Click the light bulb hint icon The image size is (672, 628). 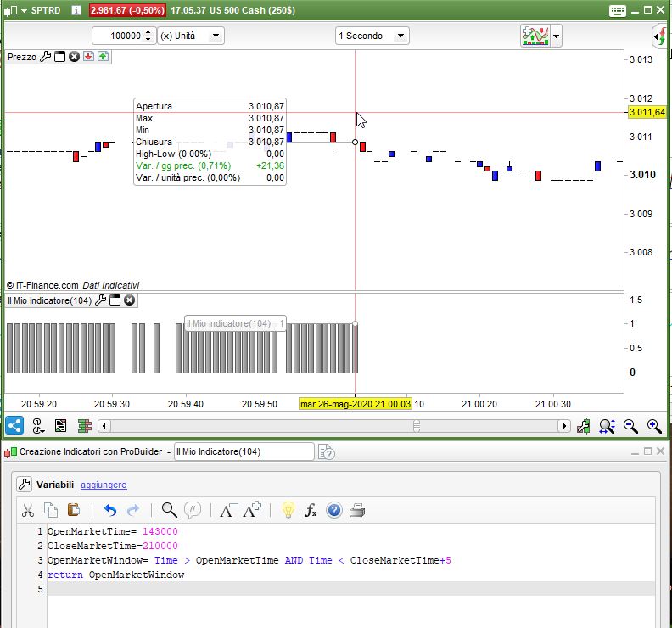coord(288,510)
